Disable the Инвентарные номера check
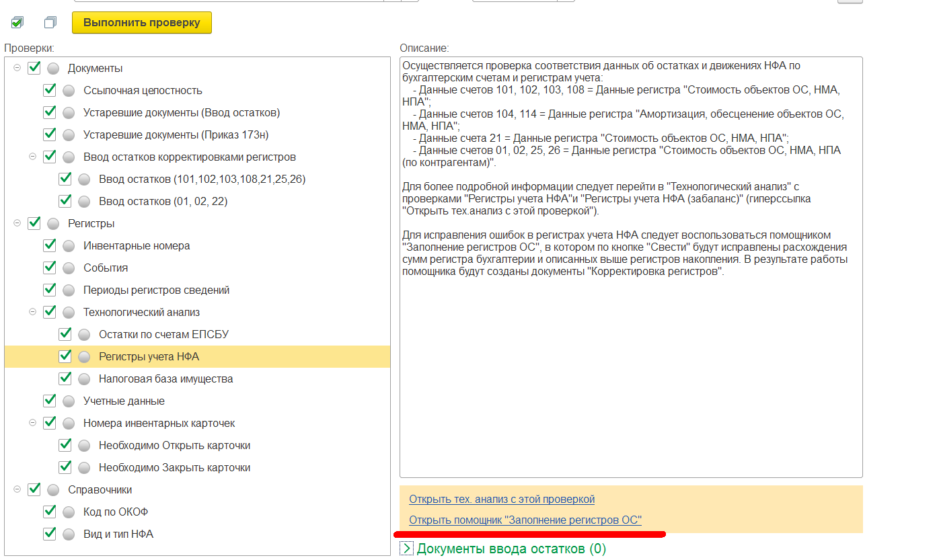 click(49, 245)
